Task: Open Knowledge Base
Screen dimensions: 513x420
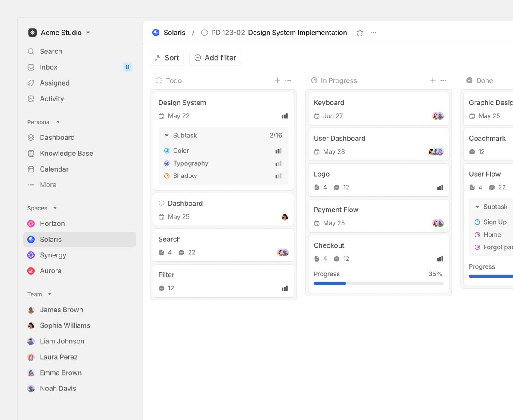Action: tap(80, 153)
